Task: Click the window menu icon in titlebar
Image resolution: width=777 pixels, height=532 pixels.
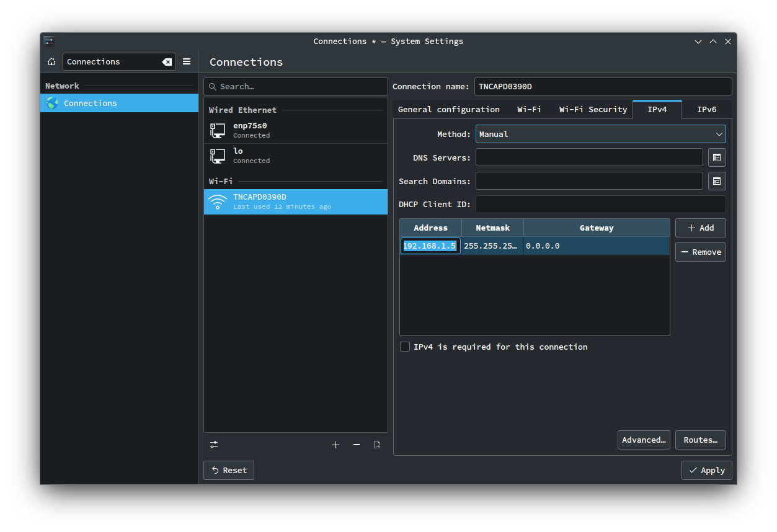Action: (x=49, y=42)
